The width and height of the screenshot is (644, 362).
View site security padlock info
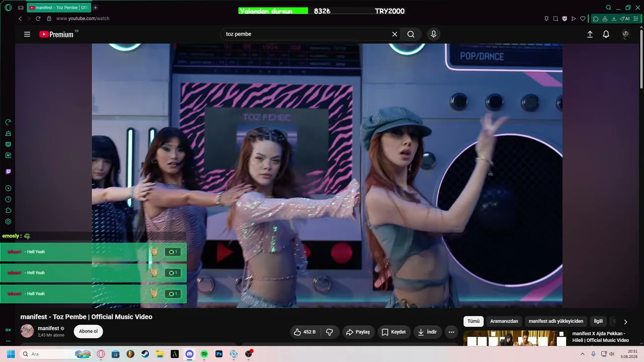49,19
